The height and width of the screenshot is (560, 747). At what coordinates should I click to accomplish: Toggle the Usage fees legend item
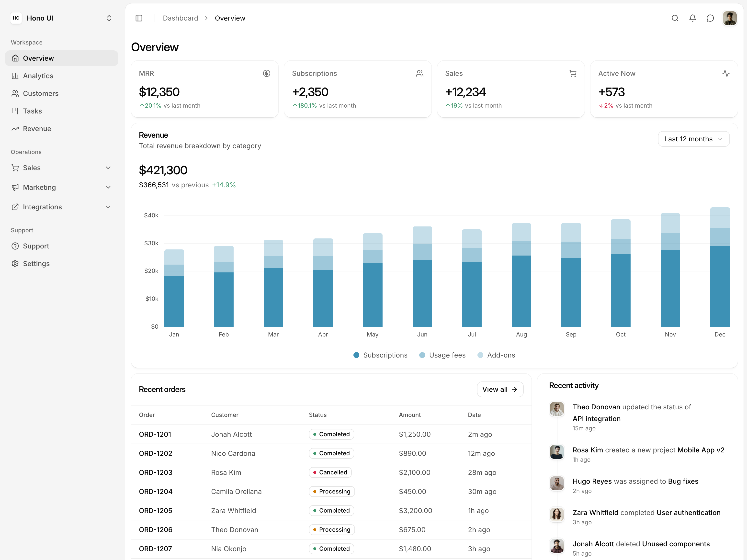442,355
